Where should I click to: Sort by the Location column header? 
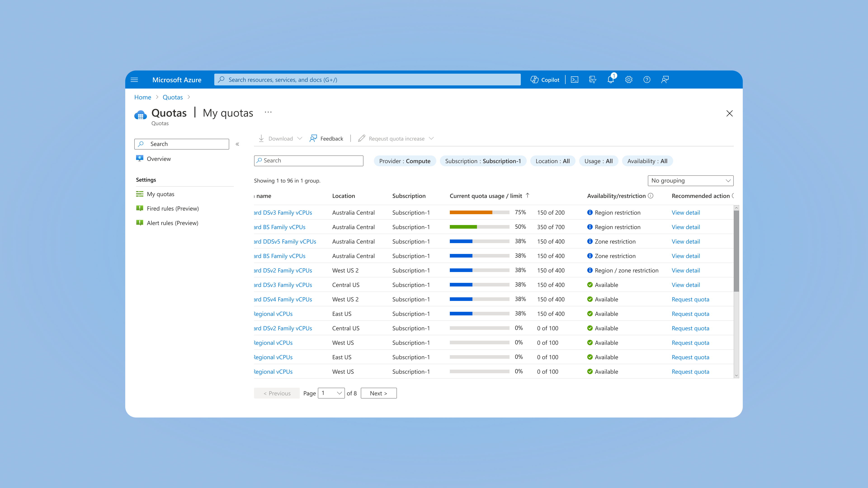click(343, 196)
